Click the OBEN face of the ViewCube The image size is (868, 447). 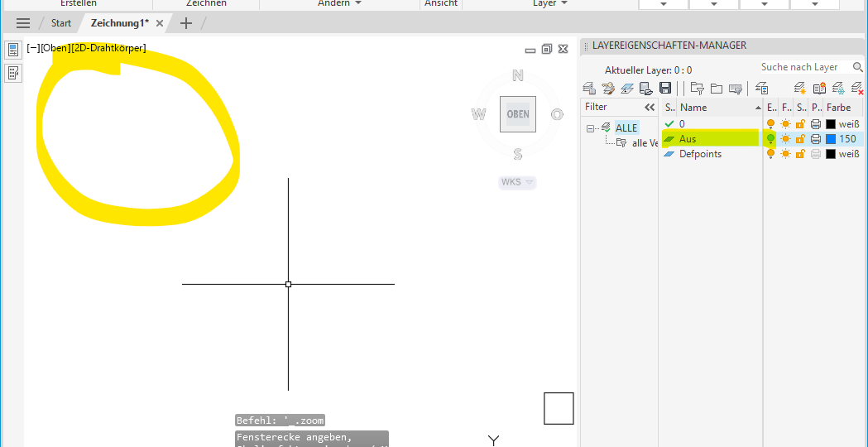coord(518,114)
